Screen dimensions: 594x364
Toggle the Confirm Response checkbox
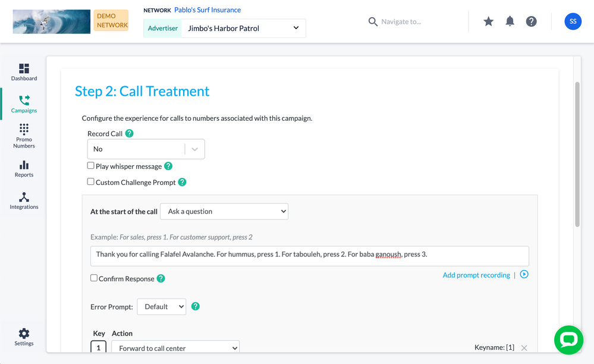point(94,278)
